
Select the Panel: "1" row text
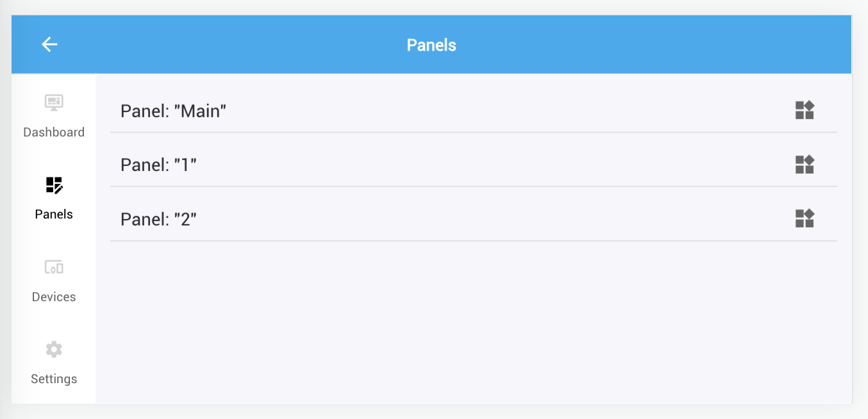coord(158,165)
